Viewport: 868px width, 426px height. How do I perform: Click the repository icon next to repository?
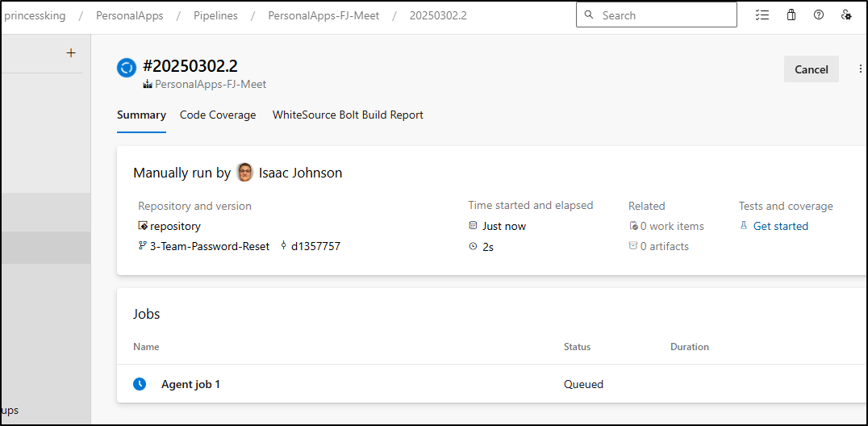pos(143,226)
